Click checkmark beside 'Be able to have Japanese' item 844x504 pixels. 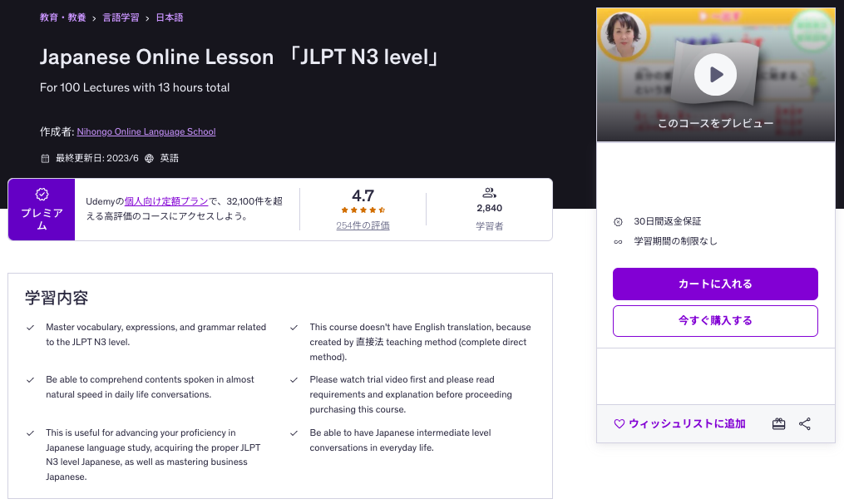[294, 433]
